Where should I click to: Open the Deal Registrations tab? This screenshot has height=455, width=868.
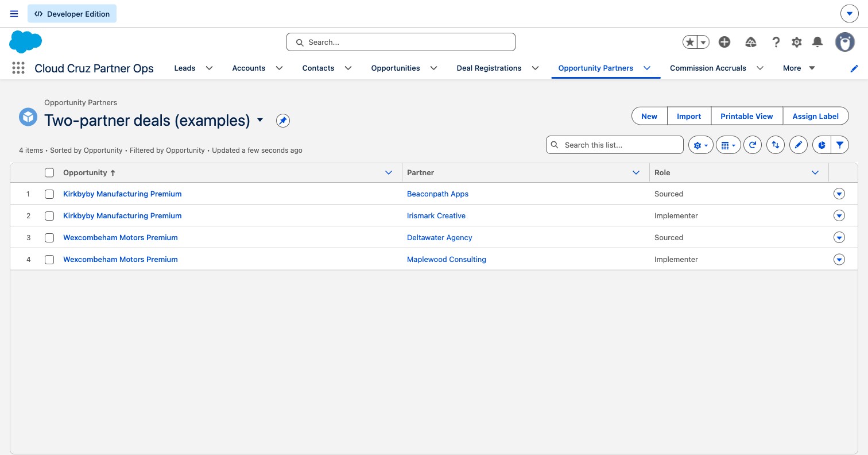489,68
